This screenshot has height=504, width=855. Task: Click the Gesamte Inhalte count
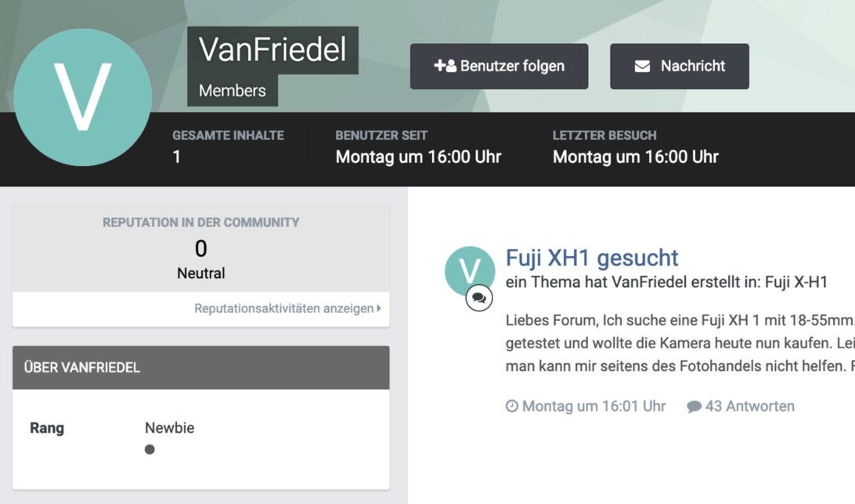pyautogui.click(x=177, y=157)
